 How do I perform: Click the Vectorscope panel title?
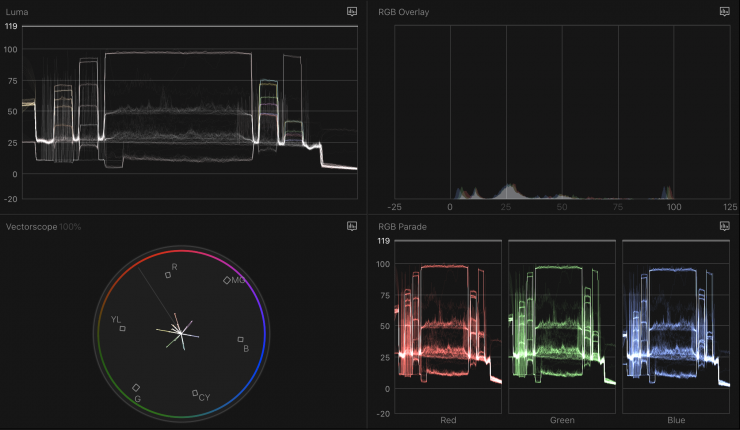(30, 227)
